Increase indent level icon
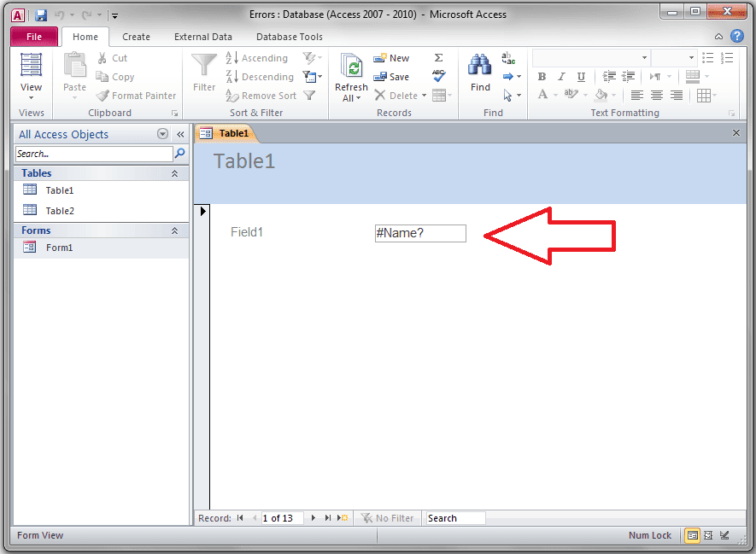 [x=609, y=76]
